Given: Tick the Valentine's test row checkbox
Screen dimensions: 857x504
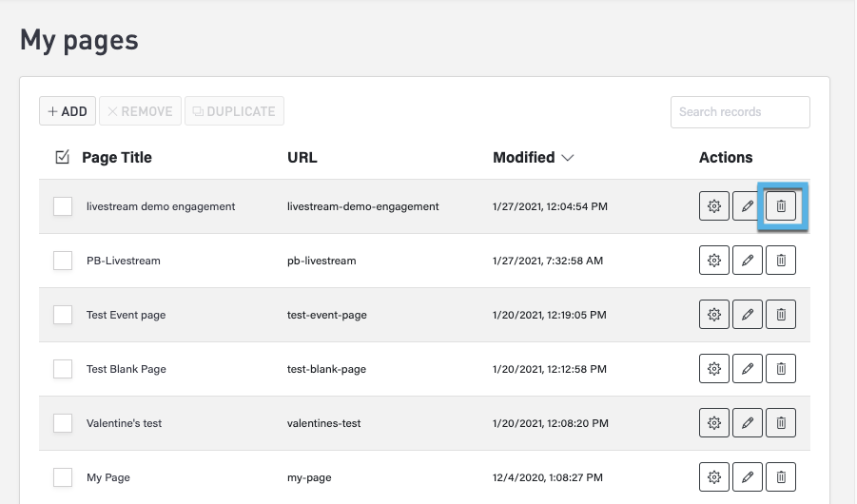Looking at the screenshot, I should coord(63,423).
